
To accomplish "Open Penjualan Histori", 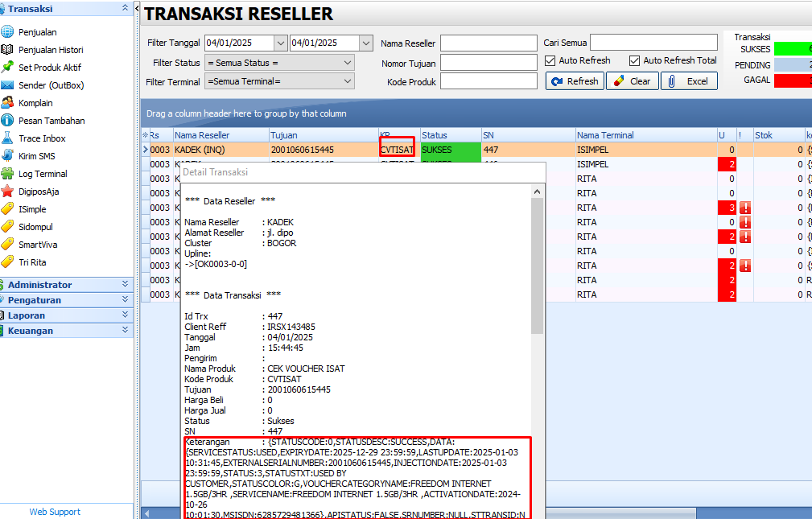I will (50, 49).
